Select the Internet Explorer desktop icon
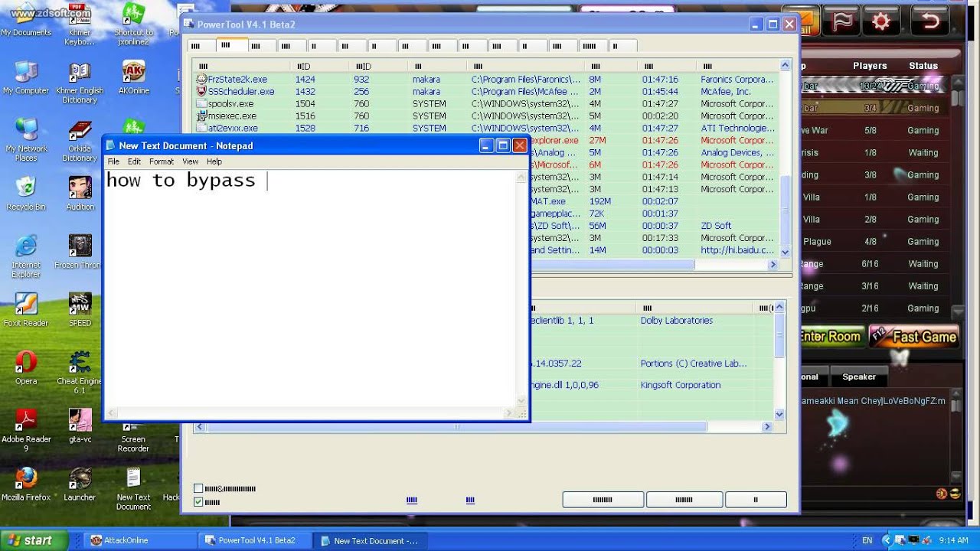 [26, 256]
